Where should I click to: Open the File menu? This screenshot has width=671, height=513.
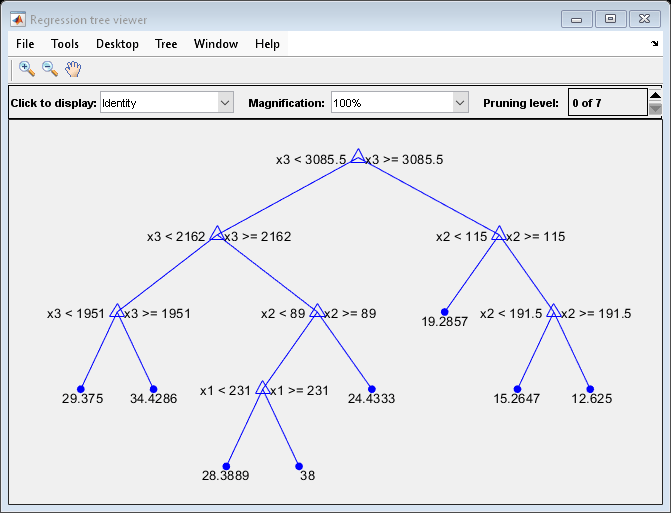pos(25,44)
